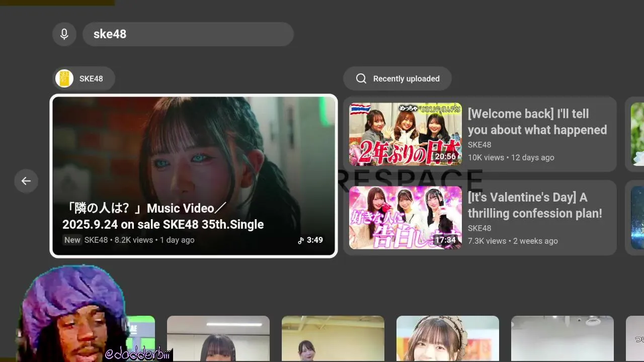The width and height of the screenshot is (644, 362).
Task: Click title "[It's Valentine's Day] A thrilling confession plan!"
Action: click(535, 205)
